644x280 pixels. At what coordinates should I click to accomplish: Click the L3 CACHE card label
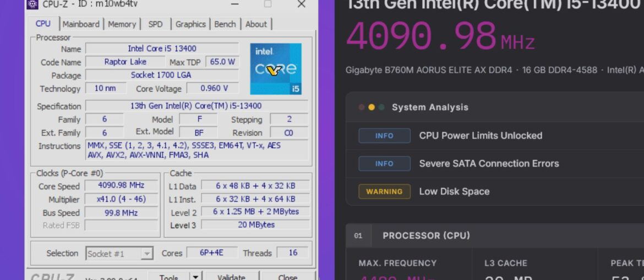pyautogui.click(x=506, y=263)
